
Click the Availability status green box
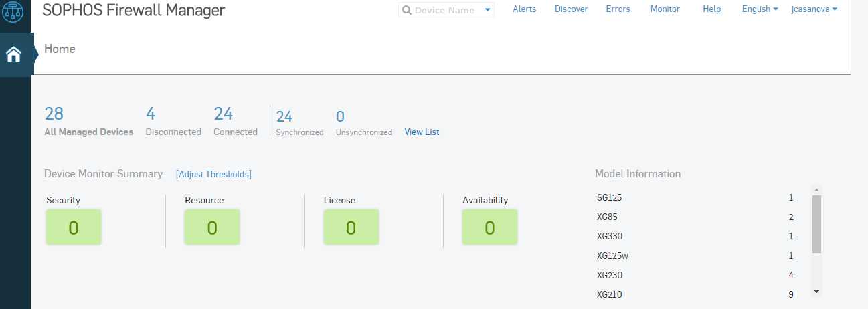490,227
